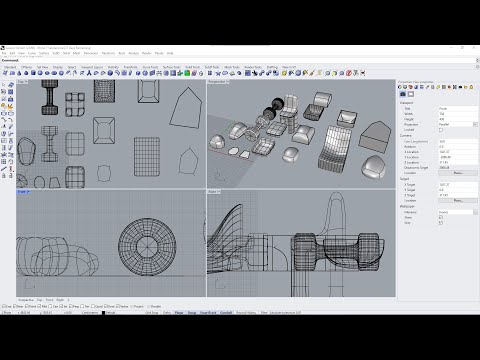Click Record History in status bar
This screenshot has height=360, width=480.
pos(246,313)
